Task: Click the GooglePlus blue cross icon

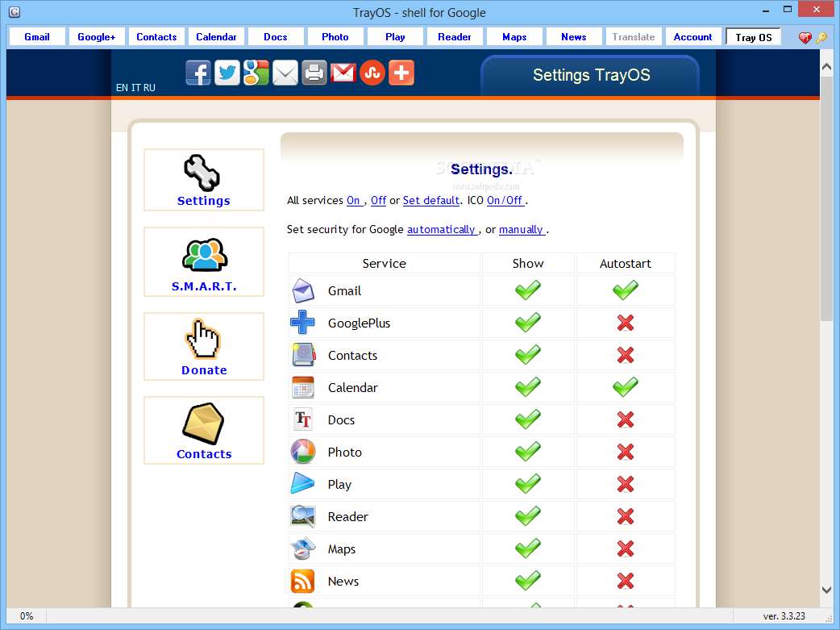Action: pos(302,323)
